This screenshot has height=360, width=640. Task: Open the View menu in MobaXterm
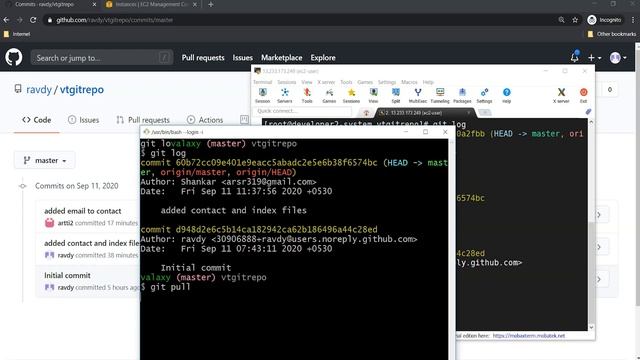307,82
